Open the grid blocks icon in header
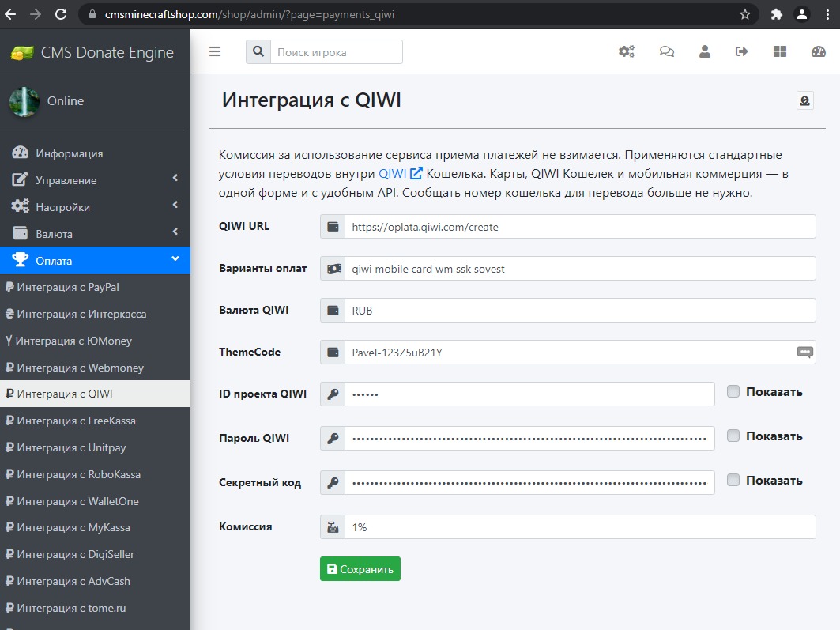Image resolution: width=840 pixels, height=630 pixels. tap(780, 51)
